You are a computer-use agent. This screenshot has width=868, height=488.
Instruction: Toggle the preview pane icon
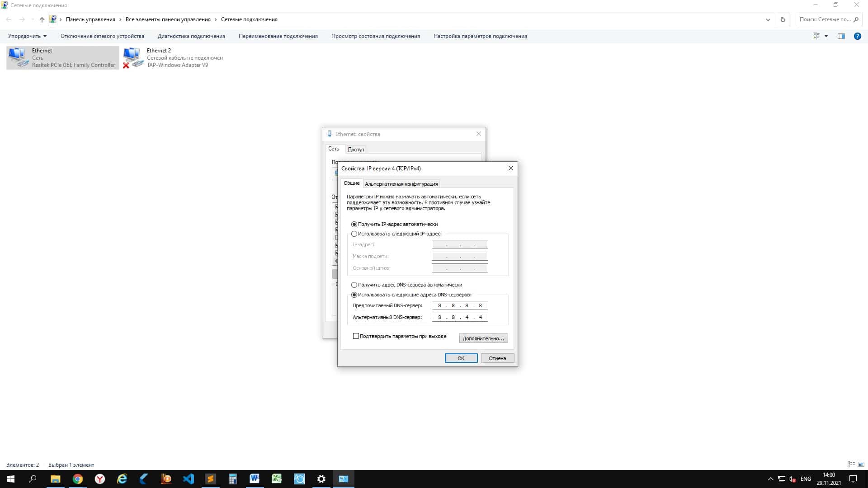point(841,36)
